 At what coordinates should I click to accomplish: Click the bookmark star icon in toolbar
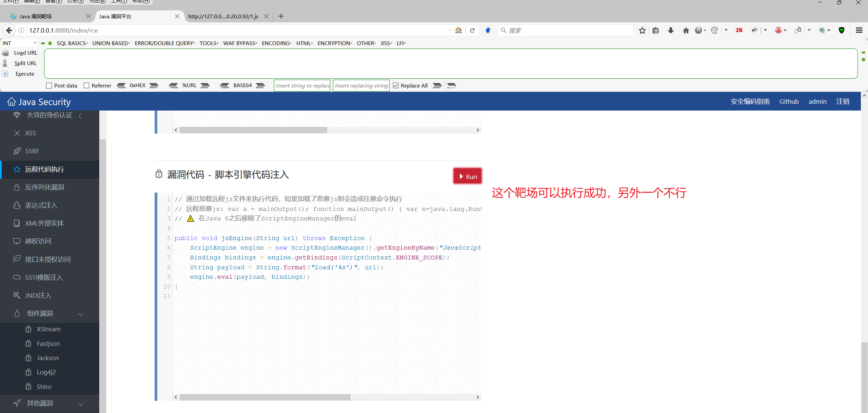(x=642, y=31)
